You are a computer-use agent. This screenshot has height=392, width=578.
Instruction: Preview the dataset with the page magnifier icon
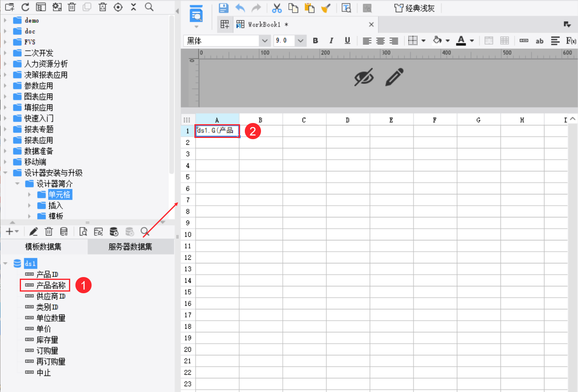[83, 231]
